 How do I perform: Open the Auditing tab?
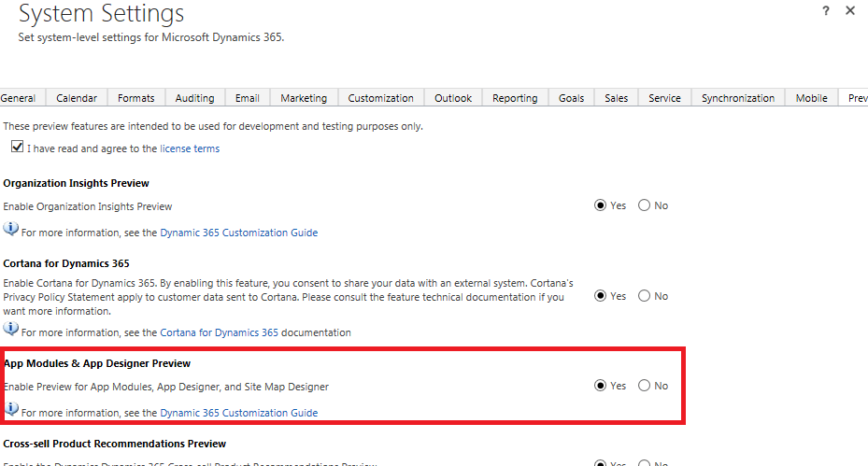195,98
